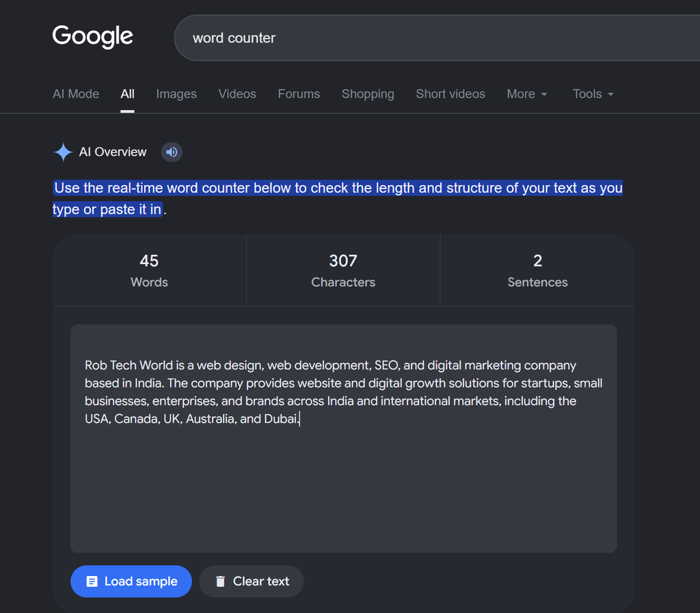Viewport: 700px width, 613px height.
Task: Play the AI Overview audio speaker icon
Action: click(172, 152)
